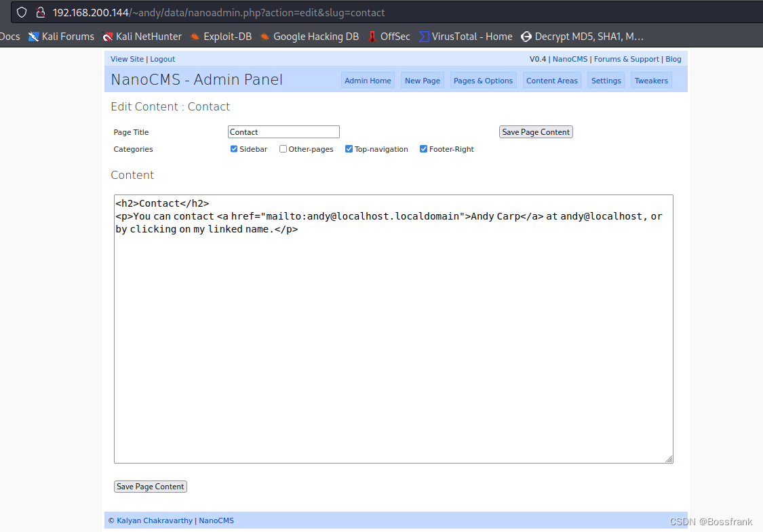Viewport: 763px width, 532px height.
Task: Click the textarea resize handle
Action: [669, 459]
